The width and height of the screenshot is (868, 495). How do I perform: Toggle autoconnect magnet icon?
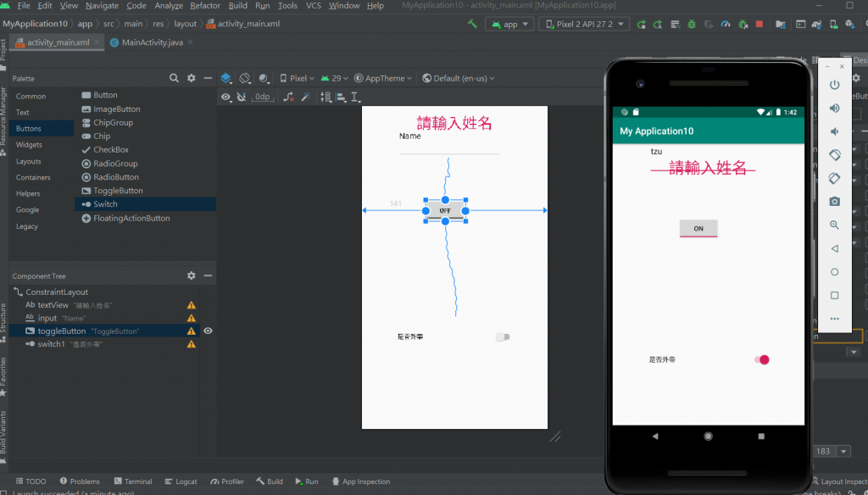coord(242,97)
